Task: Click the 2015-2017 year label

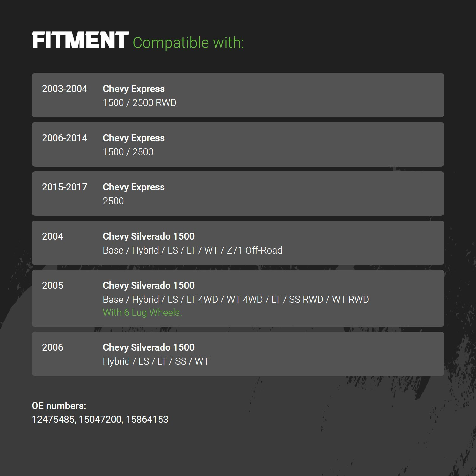Action: [x=64, y=187]
